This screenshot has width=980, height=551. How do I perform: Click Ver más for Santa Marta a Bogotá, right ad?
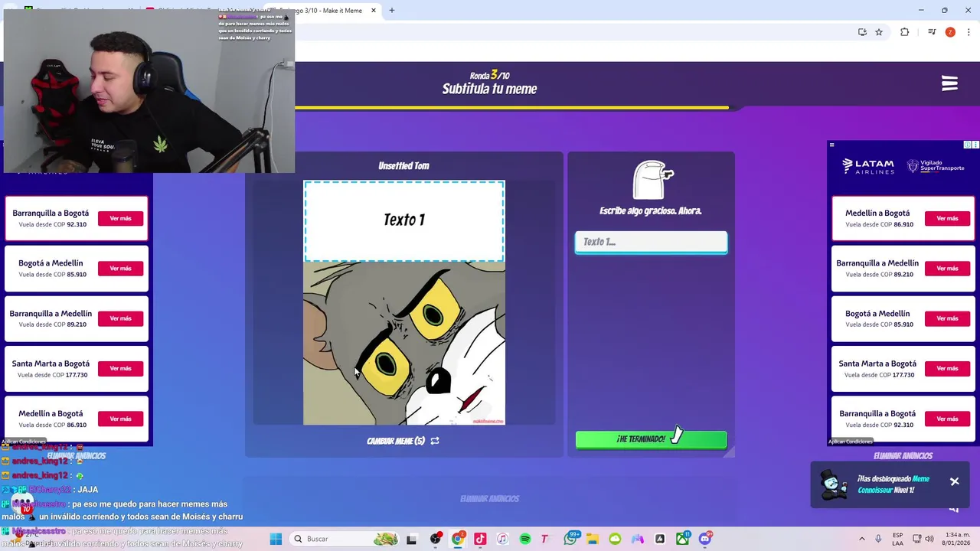pos(947,369)
